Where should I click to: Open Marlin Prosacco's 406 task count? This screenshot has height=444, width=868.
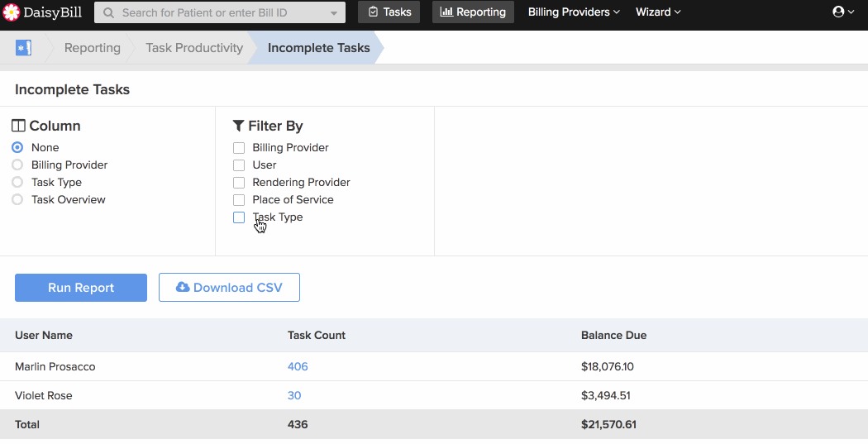(x=298, y=366)
